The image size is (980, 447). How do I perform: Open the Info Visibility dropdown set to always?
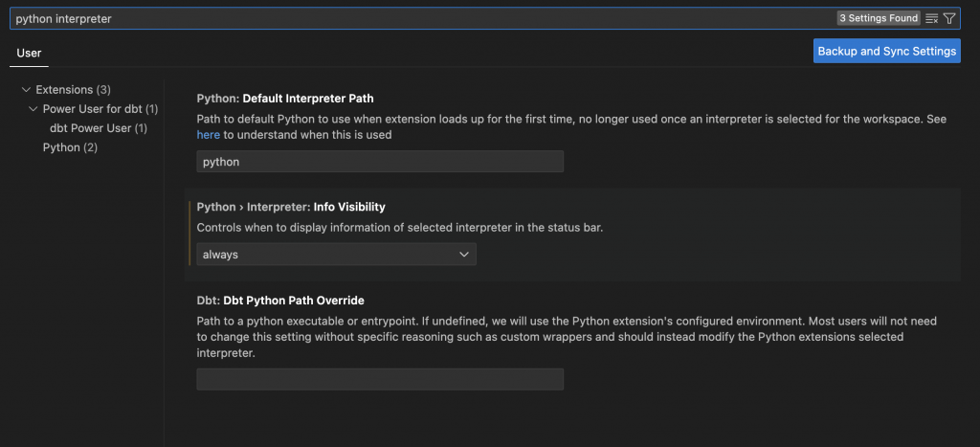(x=336, y=255)
